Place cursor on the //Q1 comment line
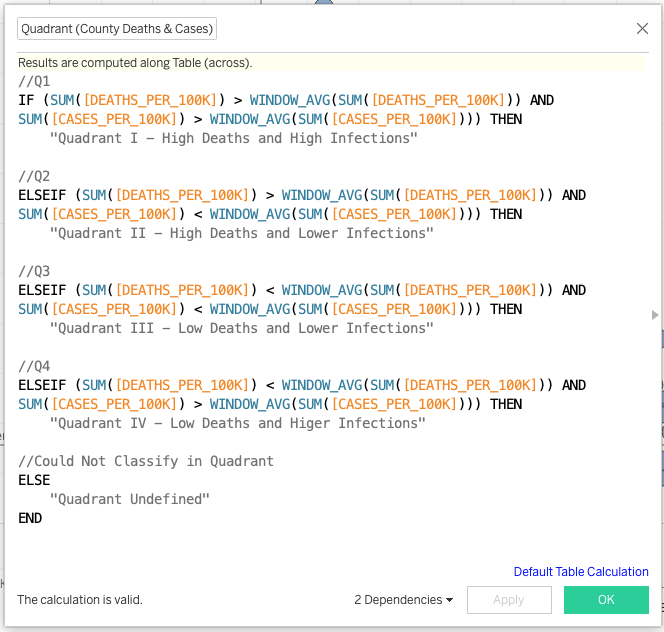 (33, 81)
